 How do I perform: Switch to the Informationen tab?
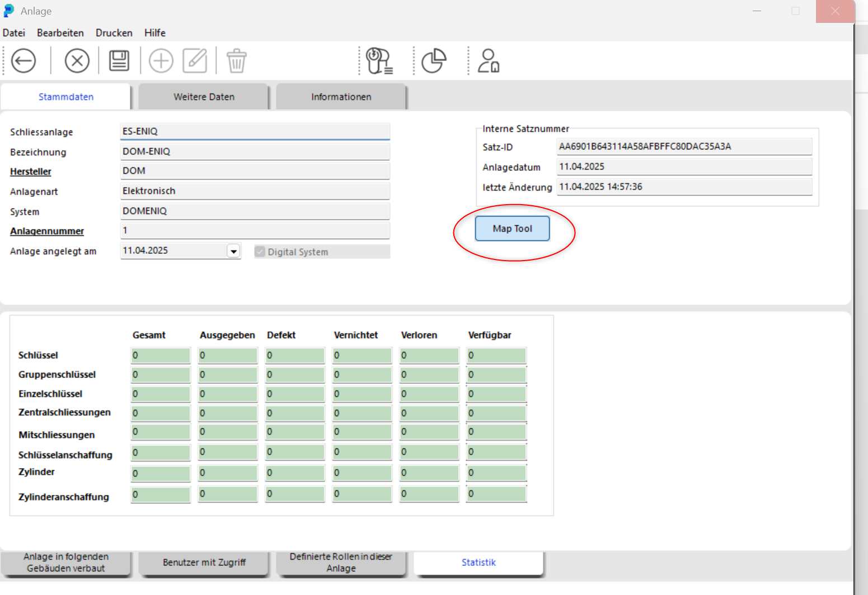point(341,97)
